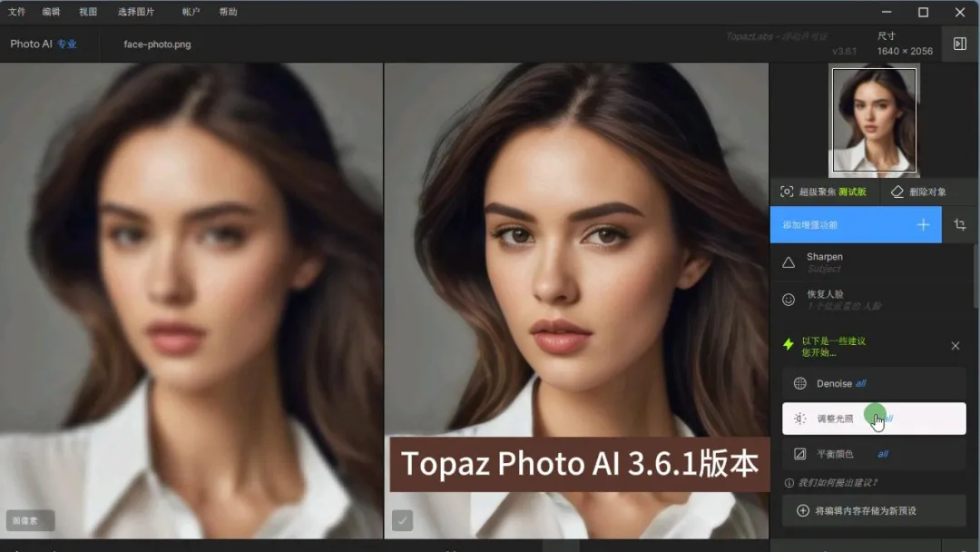Click 将编辑内容存储为新预设 to save preset
Viewport: 980px width, 552px height.
[x=874, y=511]
